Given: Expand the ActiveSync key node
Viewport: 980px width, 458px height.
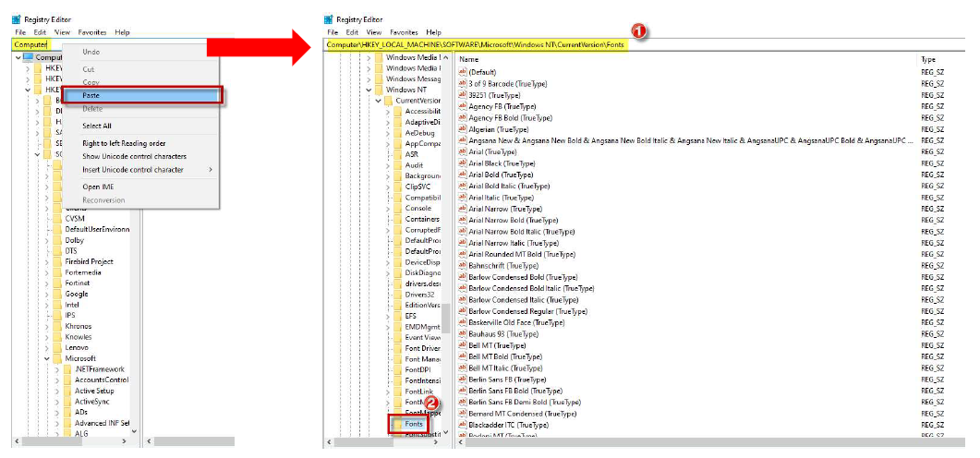Looking at the screenshot, I should tap(57, 402).
